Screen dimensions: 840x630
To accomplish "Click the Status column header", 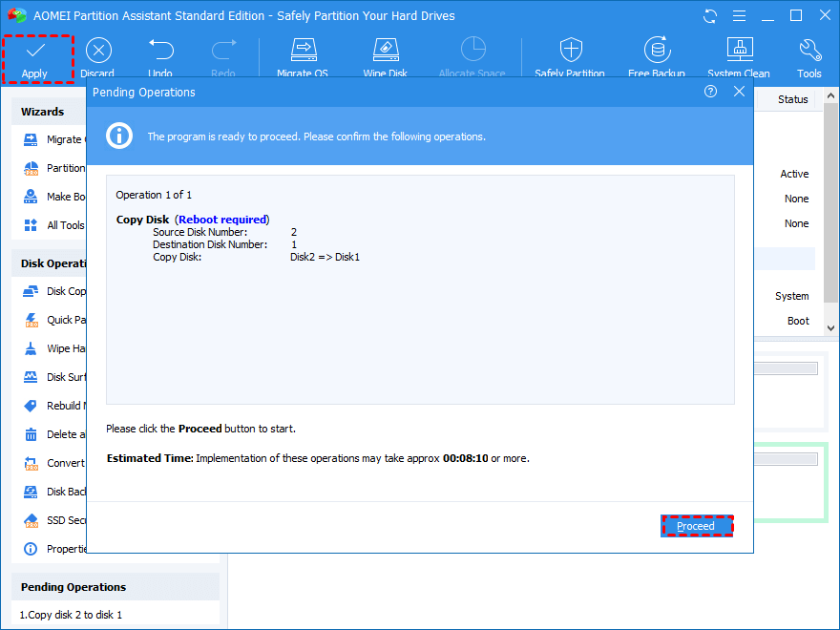I will tap(792, 99).
